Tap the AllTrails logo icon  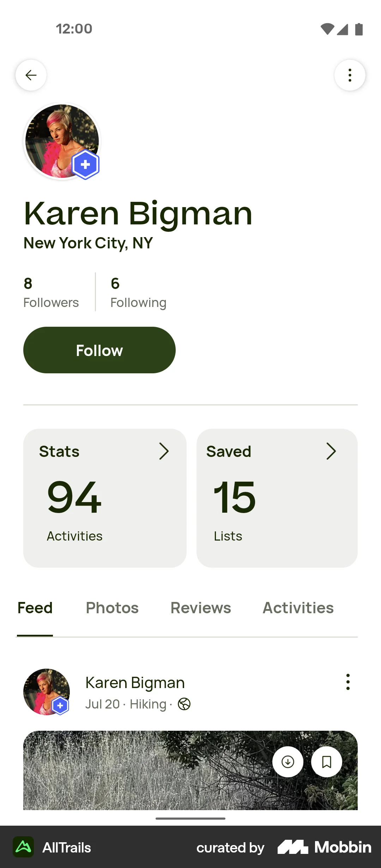(23, 847)
